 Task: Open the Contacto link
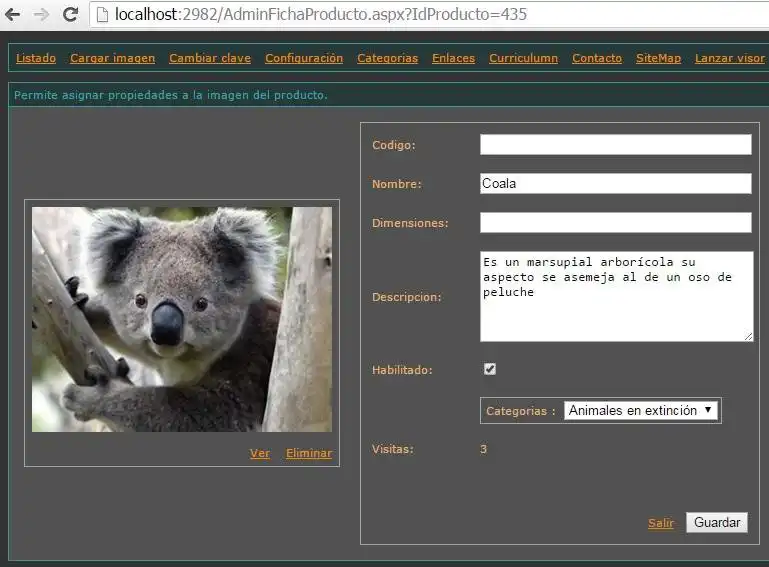(597, 58)
